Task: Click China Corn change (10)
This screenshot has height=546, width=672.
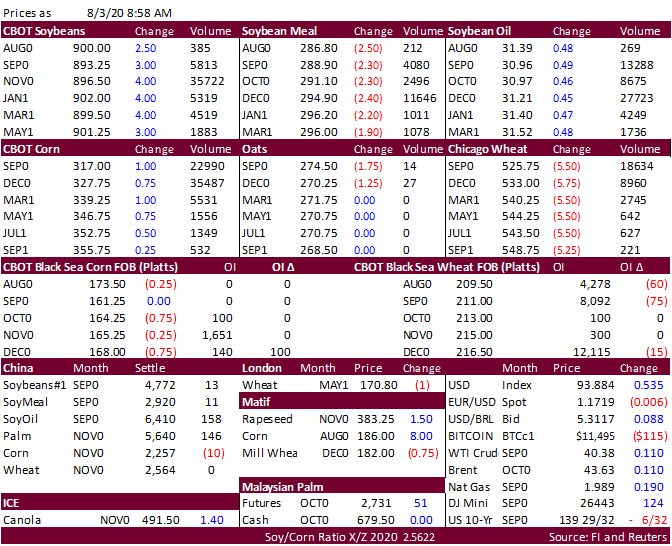Action: pos(213,453)
